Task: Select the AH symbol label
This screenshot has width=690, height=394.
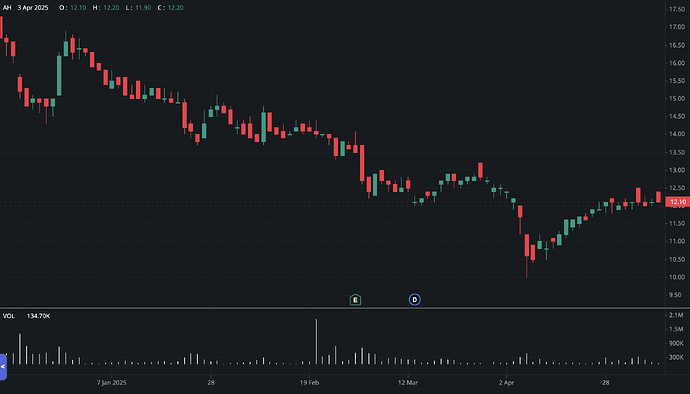Action: (7, 7)
